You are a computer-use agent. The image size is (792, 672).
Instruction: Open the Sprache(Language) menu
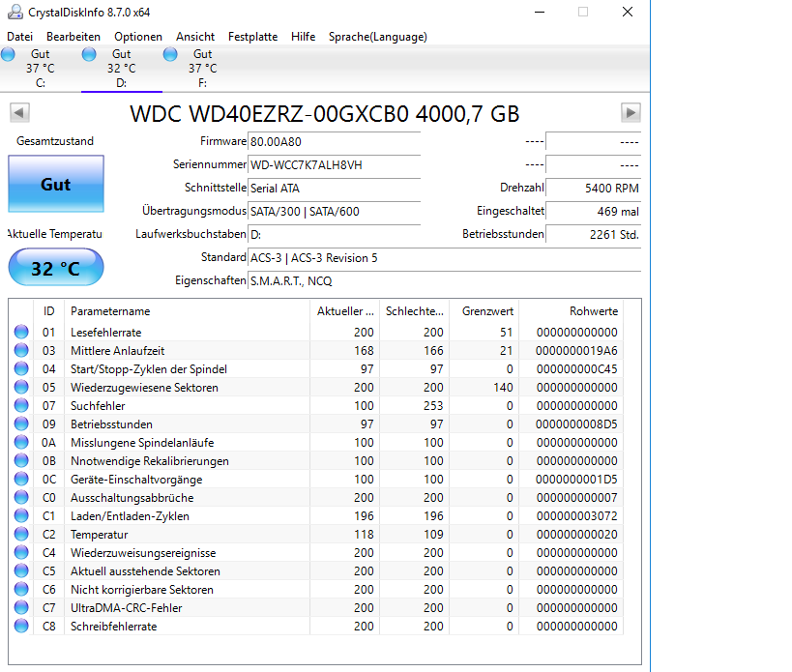pos(378,37)
